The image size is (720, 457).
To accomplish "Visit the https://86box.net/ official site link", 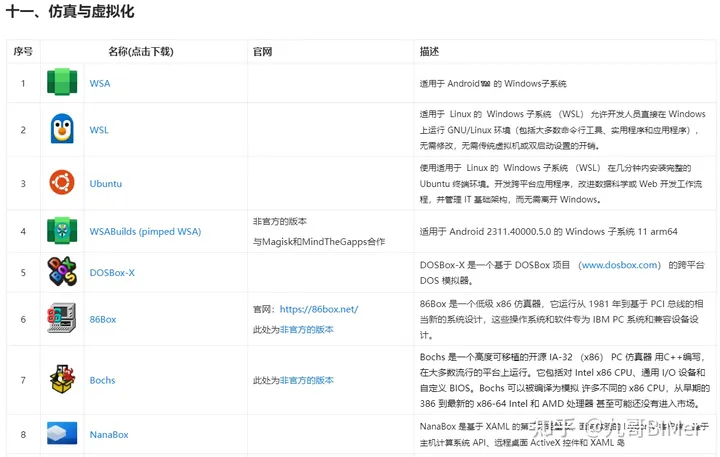I will click(319, 309).
